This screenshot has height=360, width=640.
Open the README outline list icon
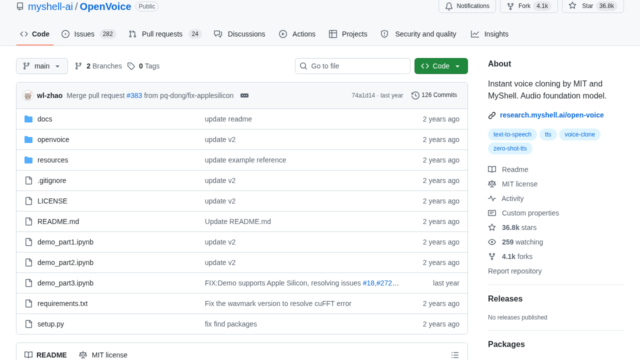click(x=455, y=355)
